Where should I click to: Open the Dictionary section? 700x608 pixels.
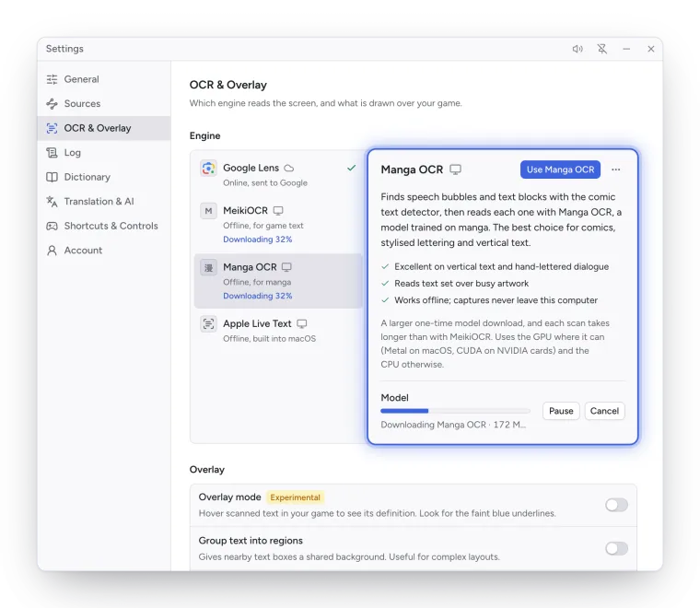point(104,177)
